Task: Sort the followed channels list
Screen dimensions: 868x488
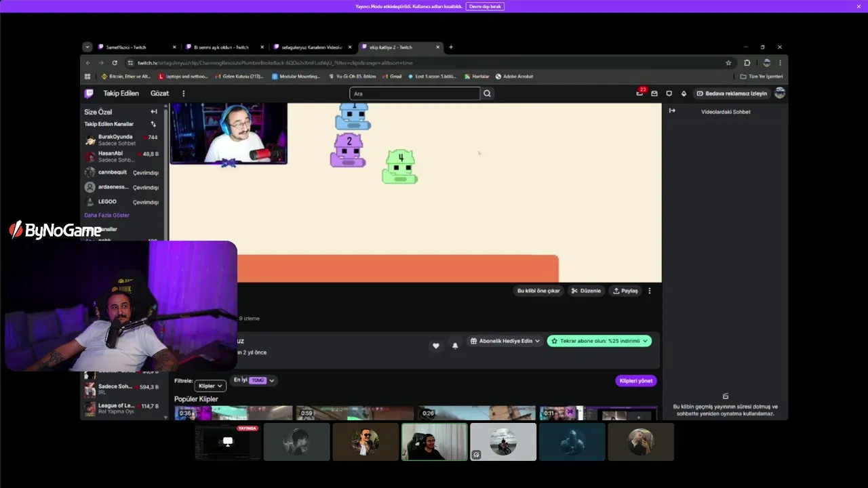Action: pyautogui.click(x=153, y=124)
